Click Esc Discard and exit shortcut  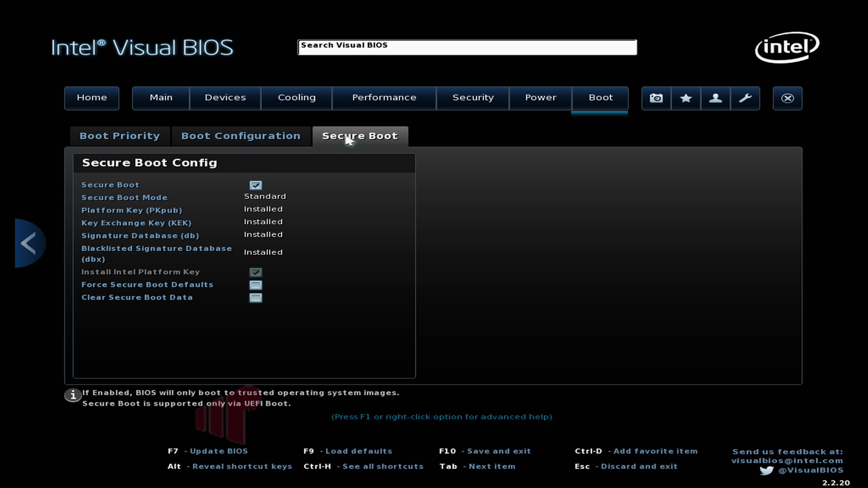[626, 466]
